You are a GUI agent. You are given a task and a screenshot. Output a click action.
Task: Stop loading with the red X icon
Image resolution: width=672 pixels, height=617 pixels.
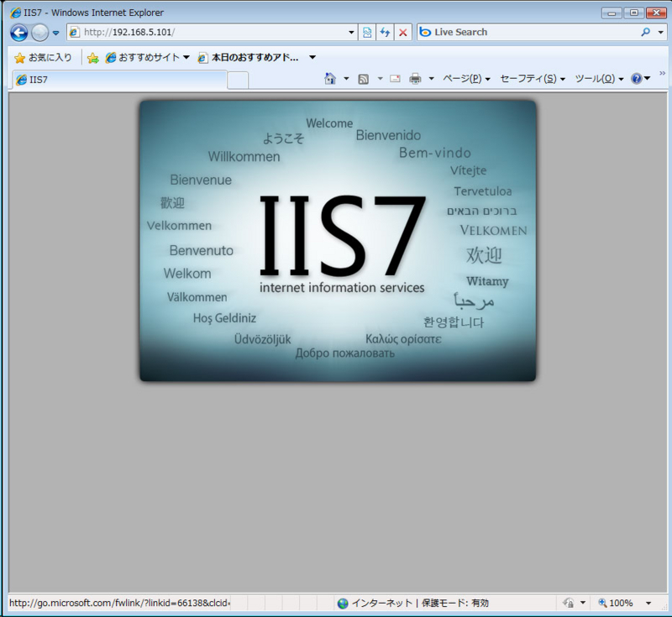[402, 31]
